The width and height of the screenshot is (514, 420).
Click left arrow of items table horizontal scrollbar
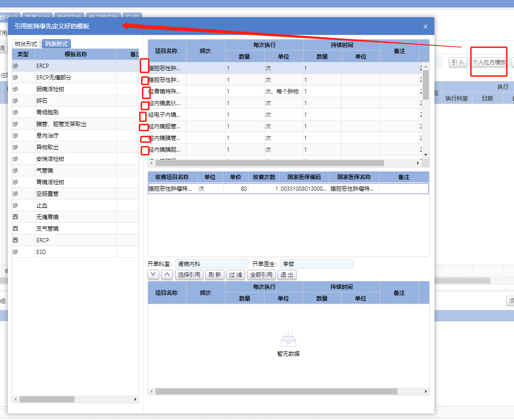pos(151,163)
